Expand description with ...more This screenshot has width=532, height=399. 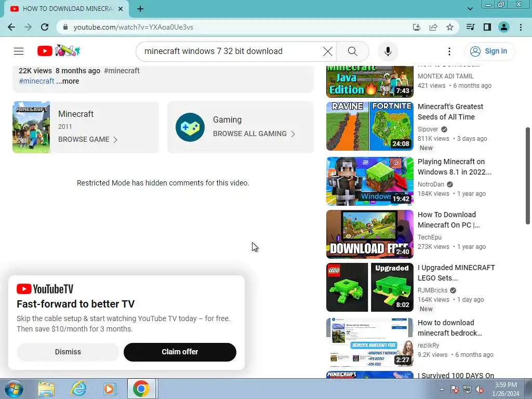click(x=68, y=81)
